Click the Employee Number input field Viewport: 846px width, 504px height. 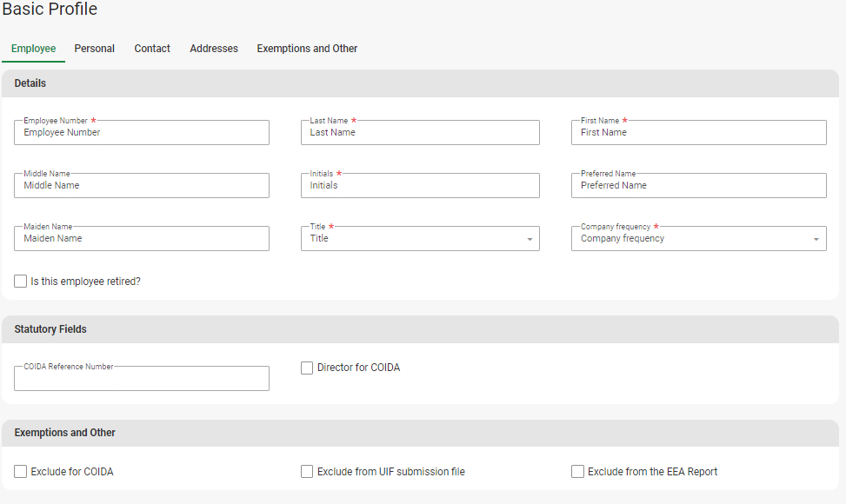(142, 133)
